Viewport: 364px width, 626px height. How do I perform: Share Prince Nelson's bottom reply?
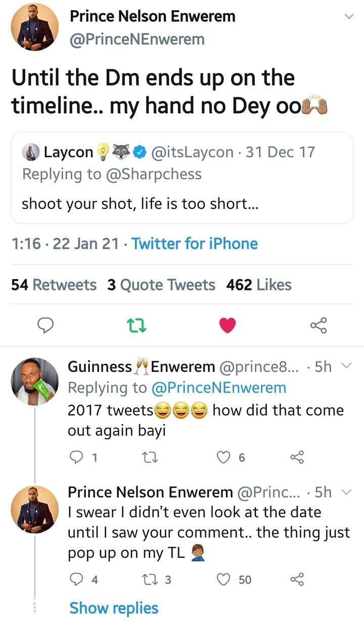pyautogui.click(x=296, y=579)
